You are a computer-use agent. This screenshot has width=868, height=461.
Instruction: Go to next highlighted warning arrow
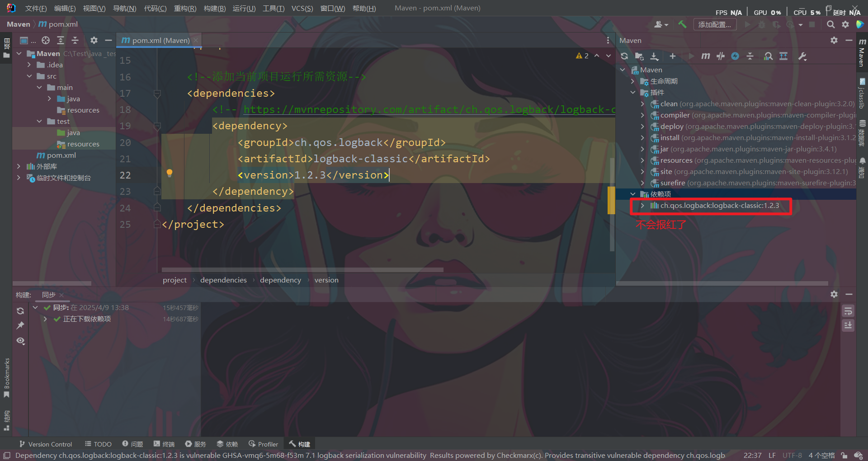pyautogui.click(x=609, y=56)
